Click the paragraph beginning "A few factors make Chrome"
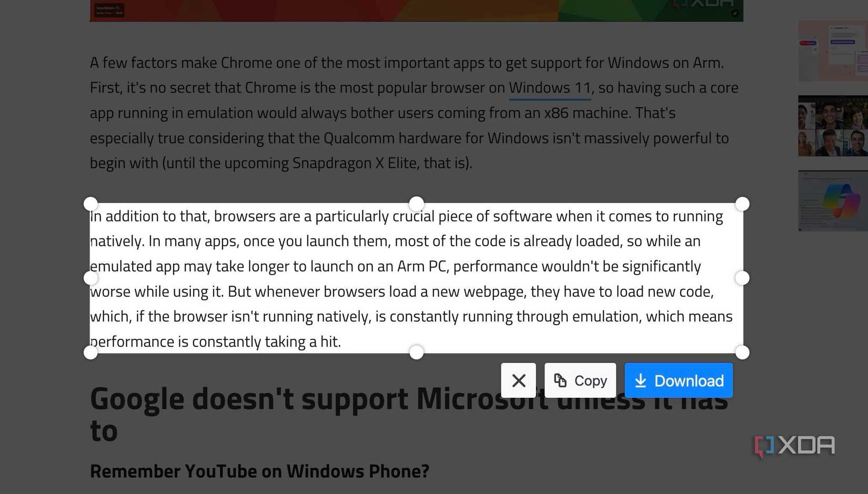868x494 pixels. pos(414,113)
